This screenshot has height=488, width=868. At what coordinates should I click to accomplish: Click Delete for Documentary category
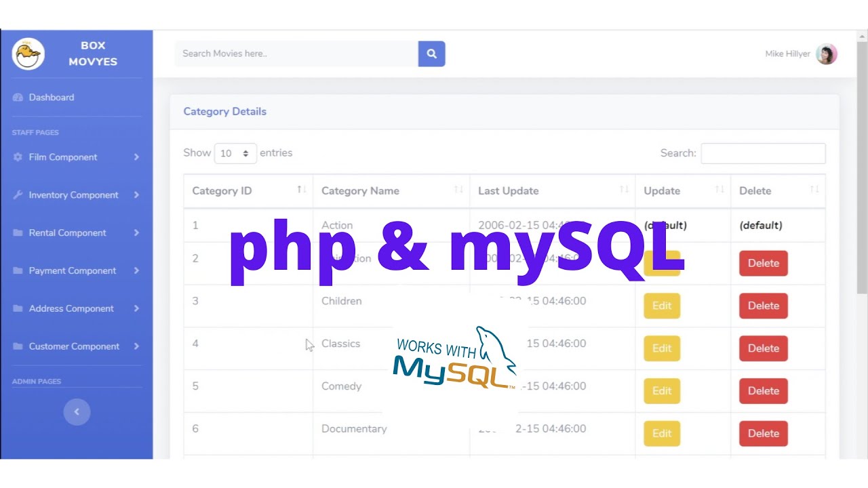764,434
